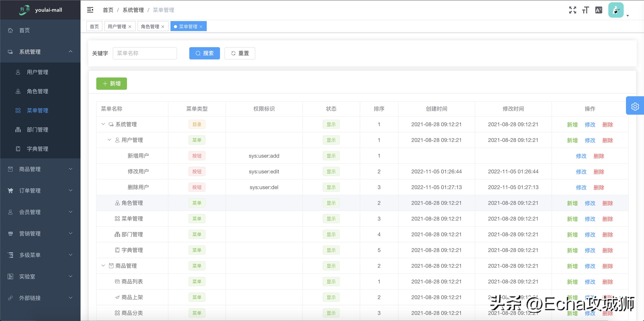The width and height of the screenshot is (644, 321).
Task: Open the font size adjustment icon
Action: point(586,10)
